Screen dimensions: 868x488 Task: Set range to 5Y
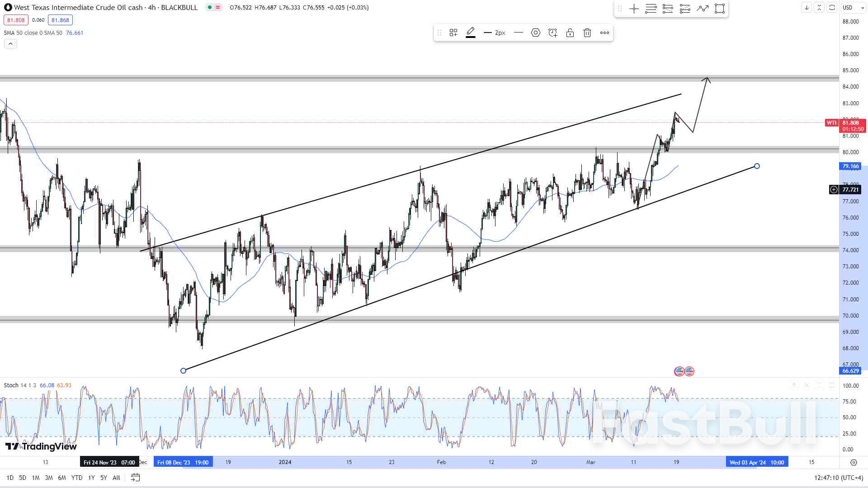[104, 478]
